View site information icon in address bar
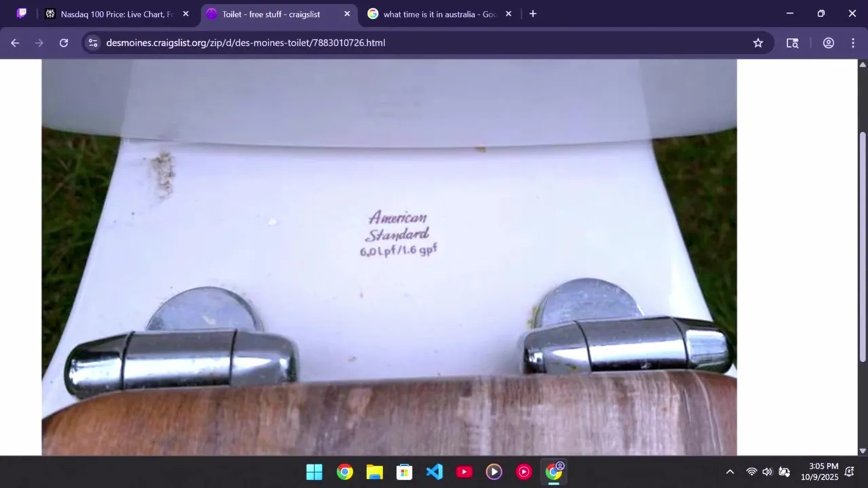Image resolution: width=868 pixels, height=488 pixels. (x=94, y=43)
